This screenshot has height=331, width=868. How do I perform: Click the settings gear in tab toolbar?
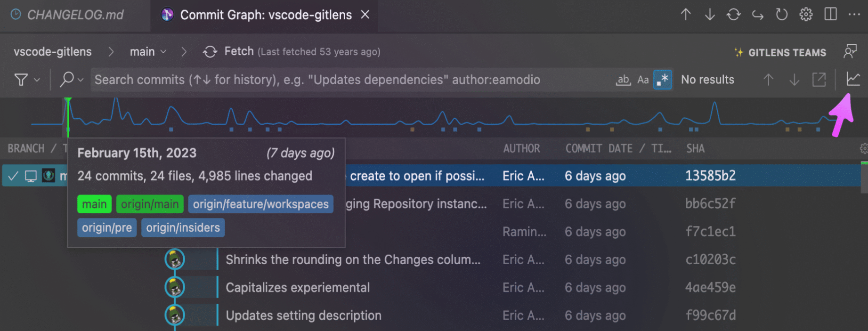[x=806, y=15]
